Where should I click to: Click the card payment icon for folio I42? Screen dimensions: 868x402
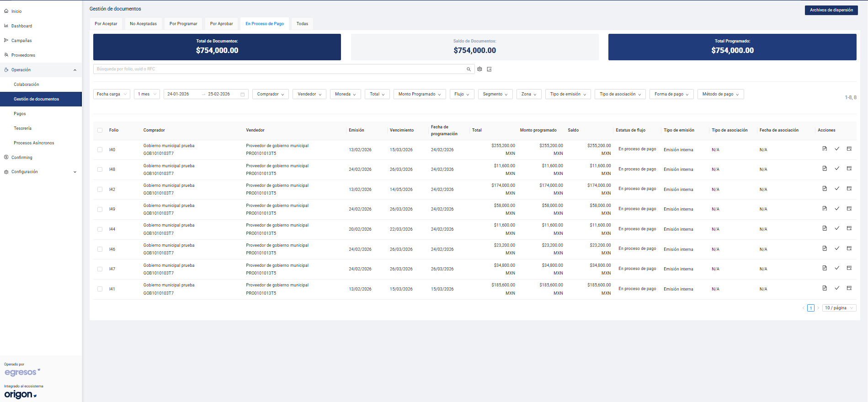849,189
